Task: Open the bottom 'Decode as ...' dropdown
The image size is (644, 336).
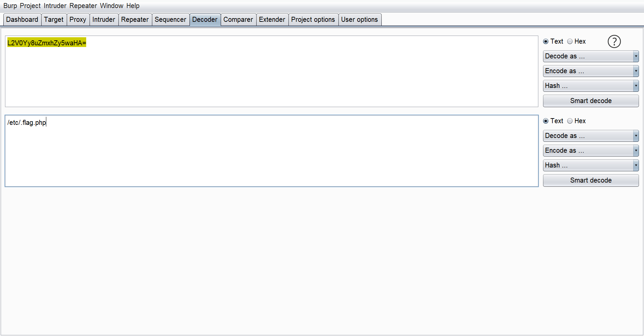Action: click(x=590, y=136)
